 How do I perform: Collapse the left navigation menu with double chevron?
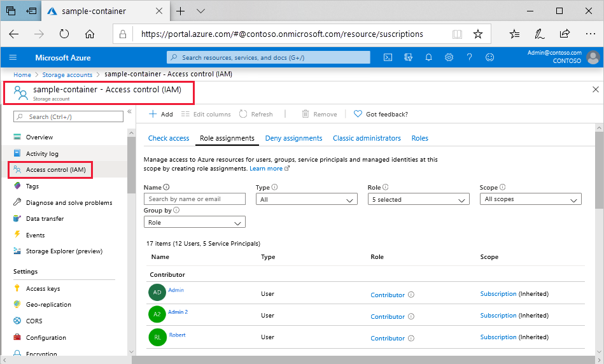click(129, 112)
